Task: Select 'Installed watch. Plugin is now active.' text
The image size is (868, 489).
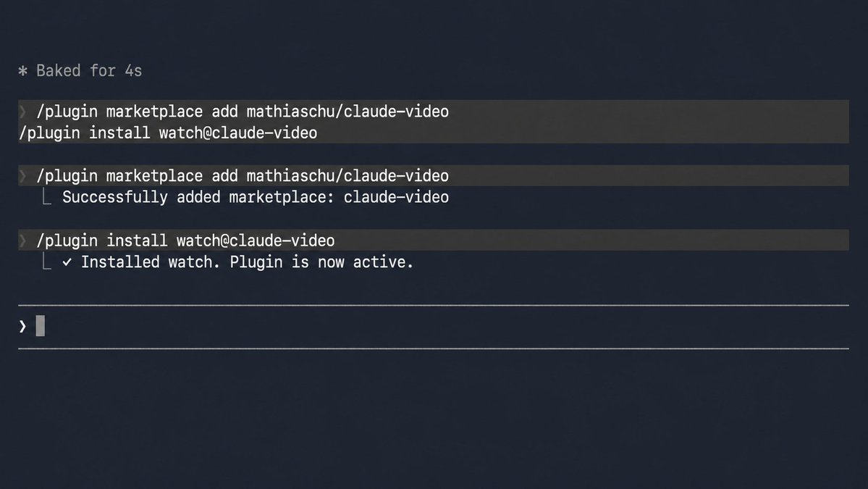Action: point(248,262)
